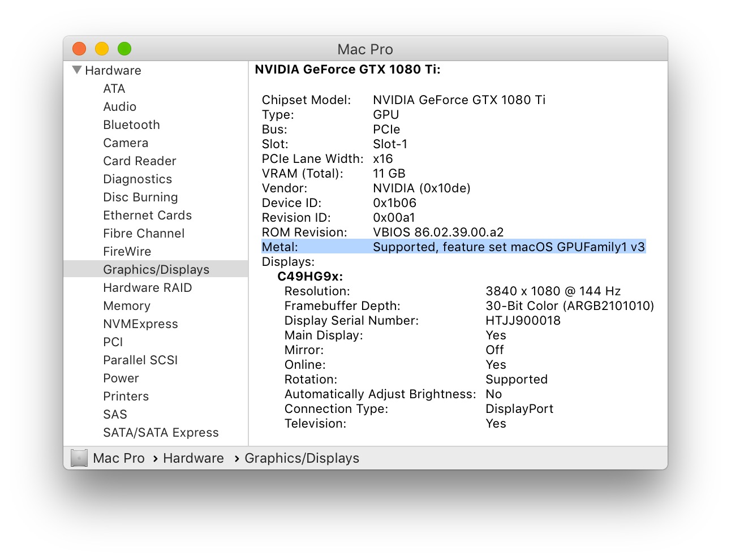731x560 pixels.
Task: Click the Chipset Model value NVIDIA GeForce GTX 1080 Ti
Action: (459, 100)
